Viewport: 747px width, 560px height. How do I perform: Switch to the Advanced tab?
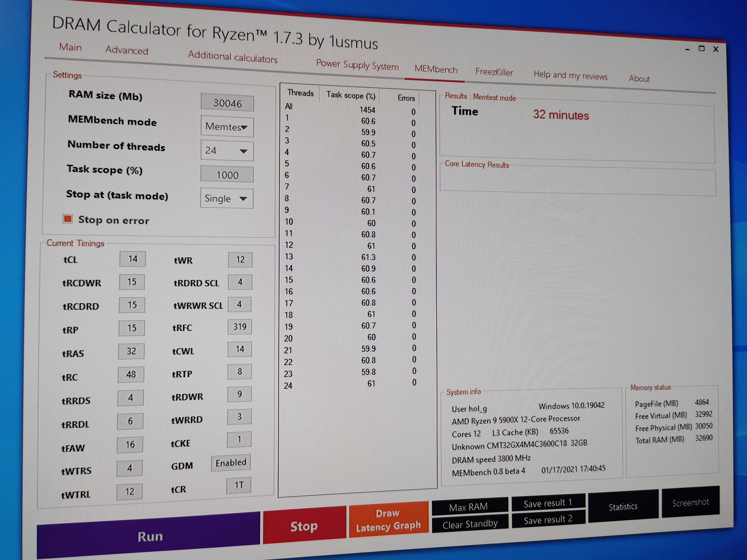(127, 50)
